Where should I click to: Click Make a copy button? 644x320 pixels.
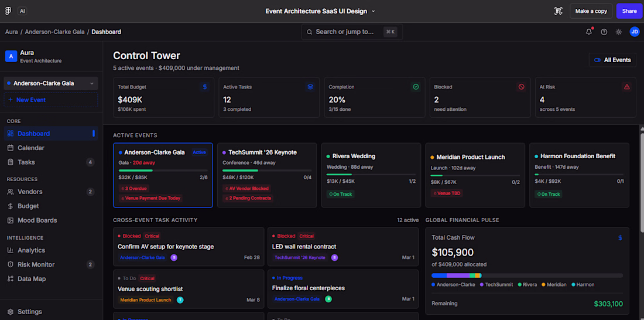[x=591, y=11]
